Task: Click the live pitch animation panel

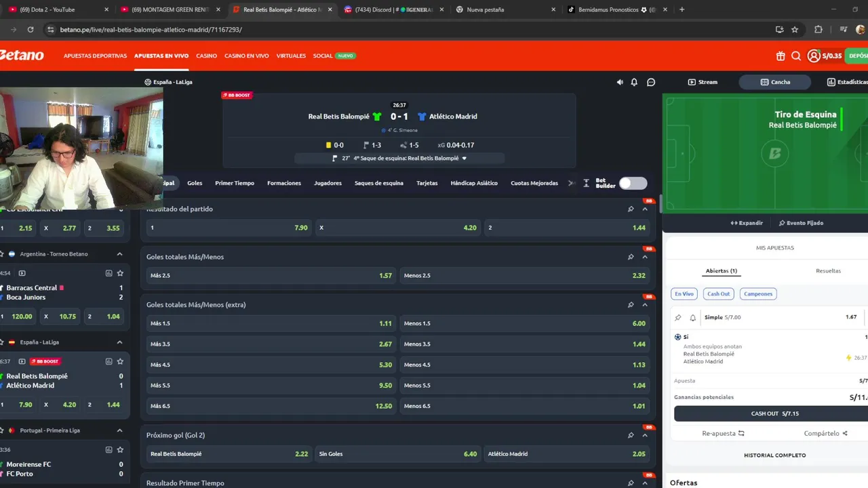Action: click(x=765, y=153)
